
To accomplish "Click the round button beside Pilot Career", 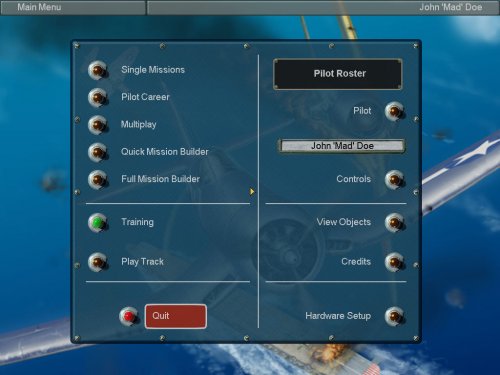I will 98,98.
